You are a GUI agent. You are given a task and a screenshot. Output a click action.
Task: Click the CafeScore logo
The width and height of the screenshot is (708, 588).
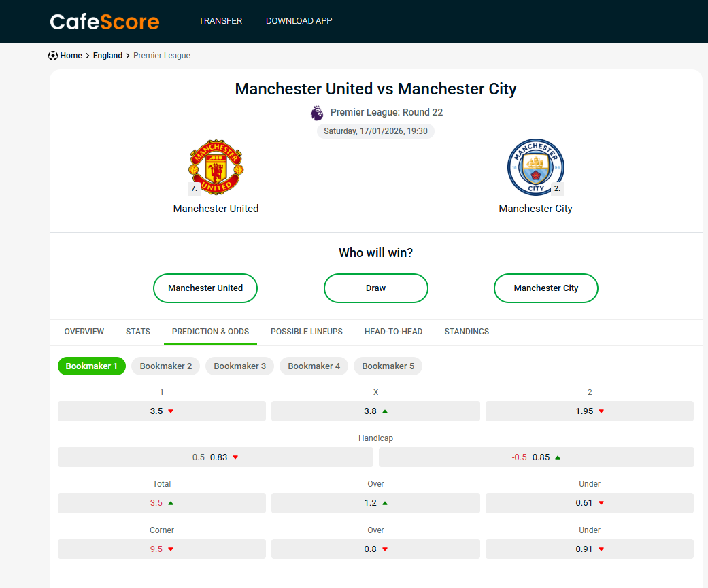(x=104, y=22)
